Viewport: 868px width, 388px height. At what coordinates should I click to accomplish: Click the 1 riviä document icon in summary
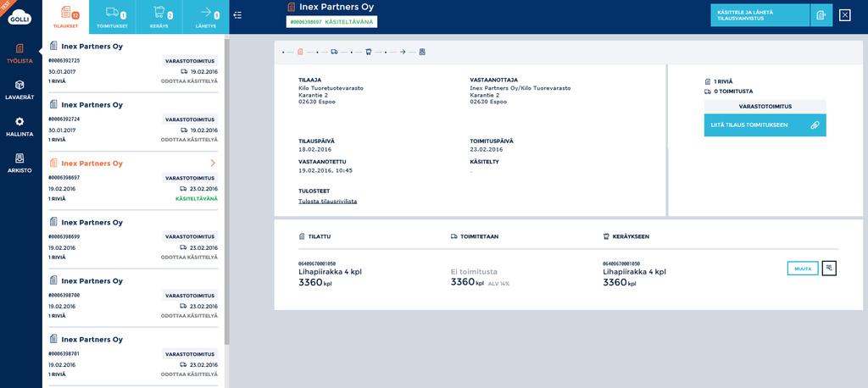[x=708, y=81]
